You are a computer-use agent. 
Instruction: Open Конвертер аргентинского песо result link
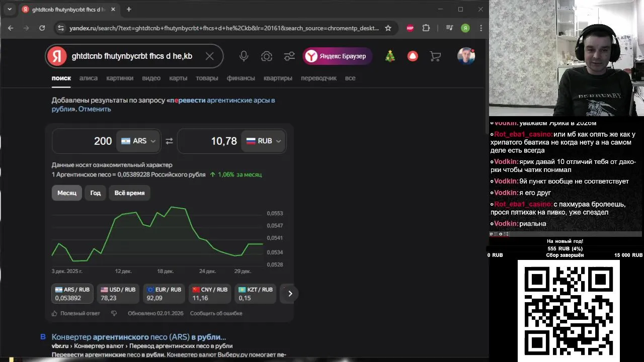139,337
